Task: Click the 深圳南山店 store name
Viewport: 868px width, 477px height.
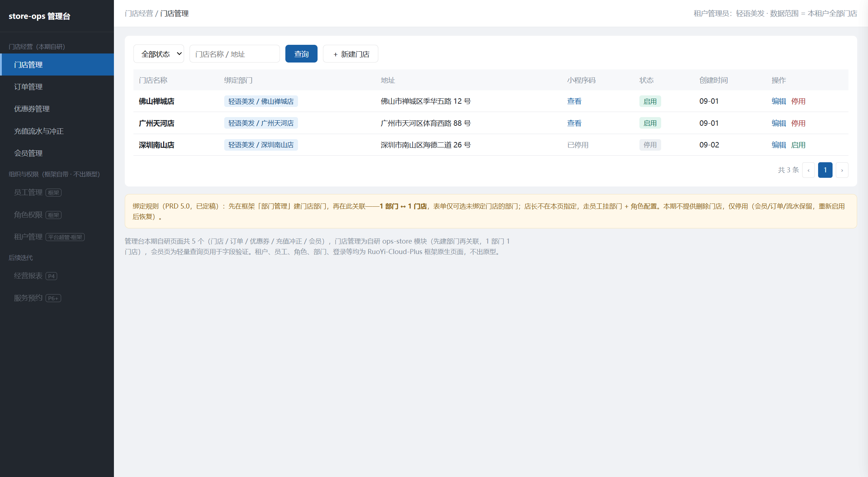Action: [x=157, y=145]
